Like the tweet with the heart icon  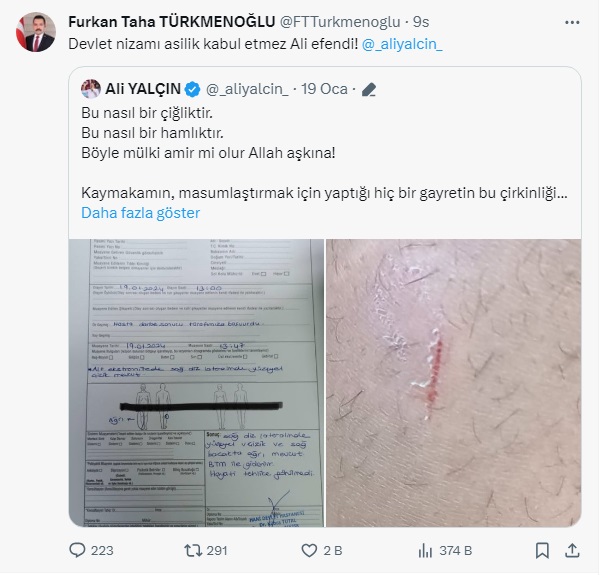[x=309, y=550]
